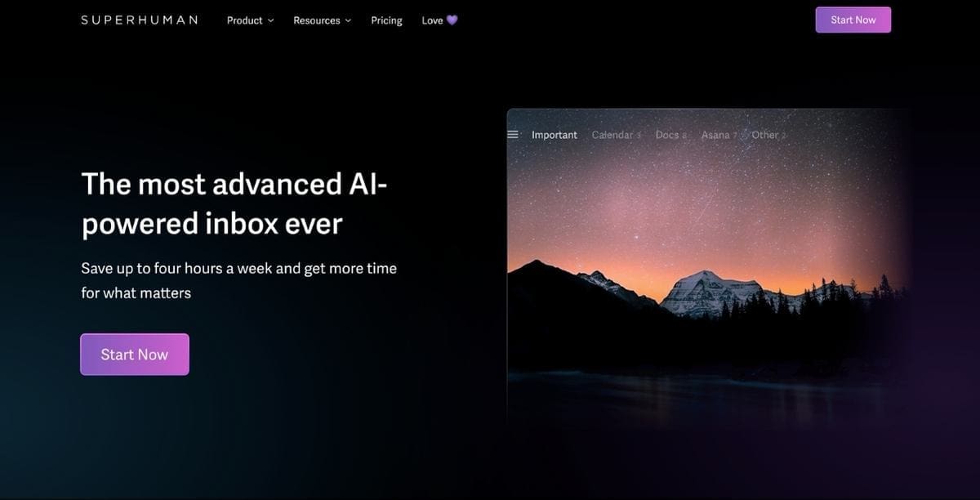Switch to the Calendar inbox tab
This screenshot has height=500, width=980.
tap(612, 135)
